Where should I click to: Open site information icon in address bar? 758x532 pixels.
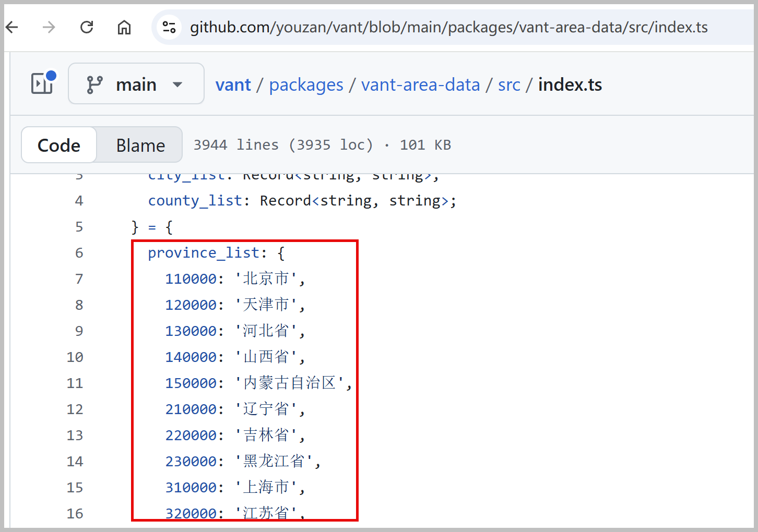click(x=169, y=27)
